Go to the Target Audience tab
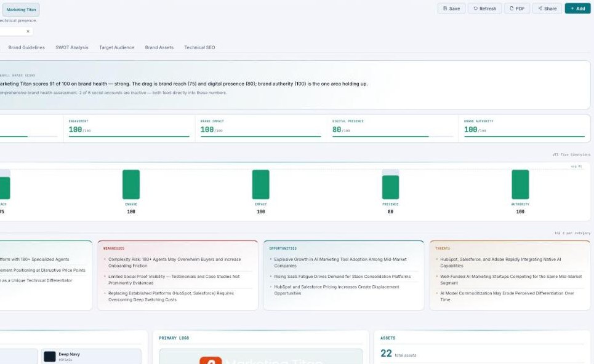Screen dimensions: 594x364 (117, 47)
